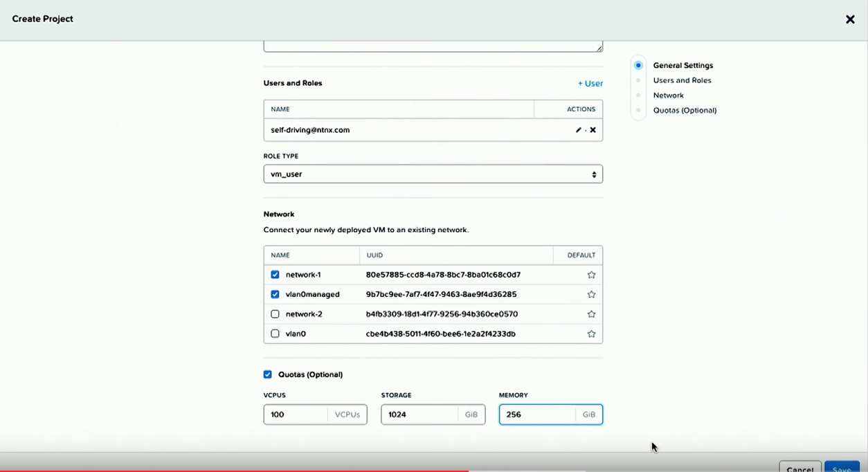Jump to the Network section in the side navigation
The height and width of the screenshot is (472, 868).
click(669, 96)
